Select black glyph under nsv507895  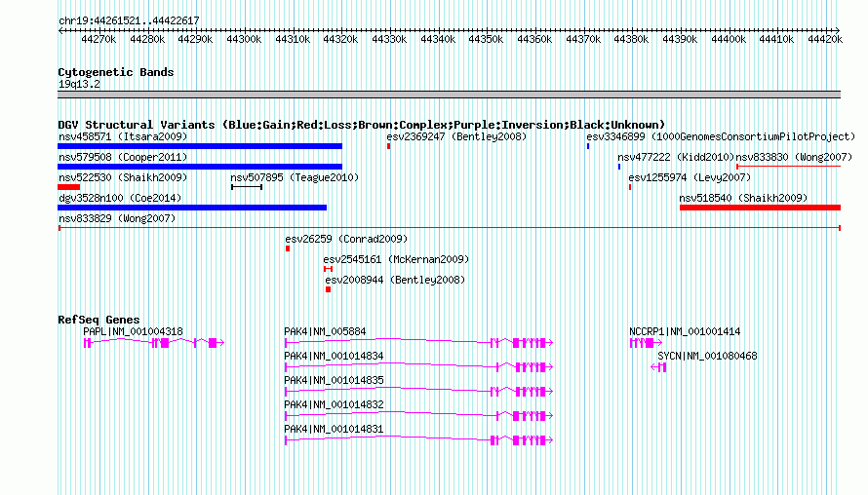coord(247,187)
